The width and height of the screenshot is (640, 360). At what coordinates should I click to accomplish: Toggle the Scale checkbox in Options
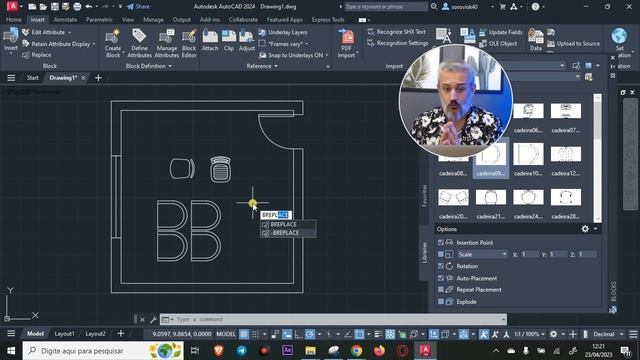441,254
